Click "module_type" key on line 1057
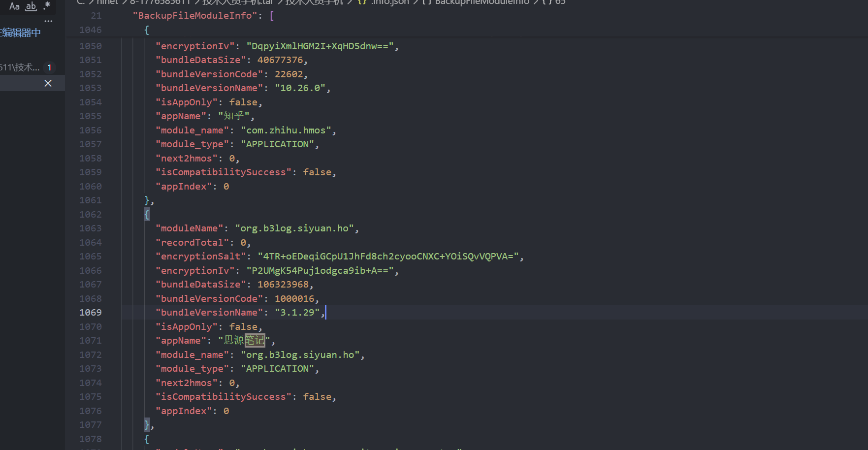The width and height of the screenshot is (868, 450). coord(193,144)
